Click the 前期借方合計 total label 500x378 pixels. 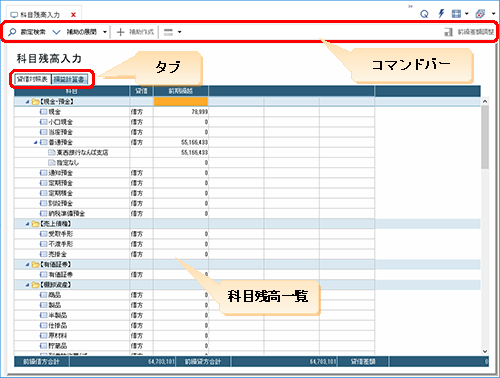41,362
